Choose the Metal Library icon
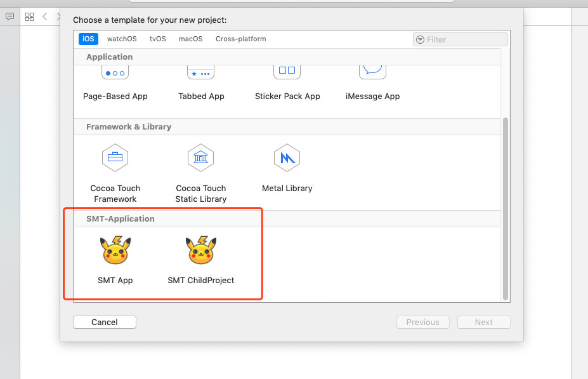This screenshot has height=379, width=588. point(287,157)
